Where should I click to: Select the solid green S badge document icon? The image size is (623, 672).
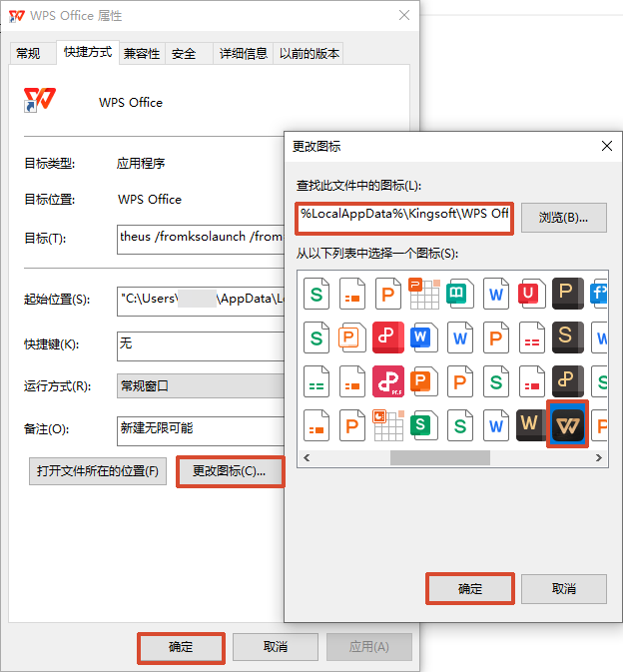click(x=423, y=425)
